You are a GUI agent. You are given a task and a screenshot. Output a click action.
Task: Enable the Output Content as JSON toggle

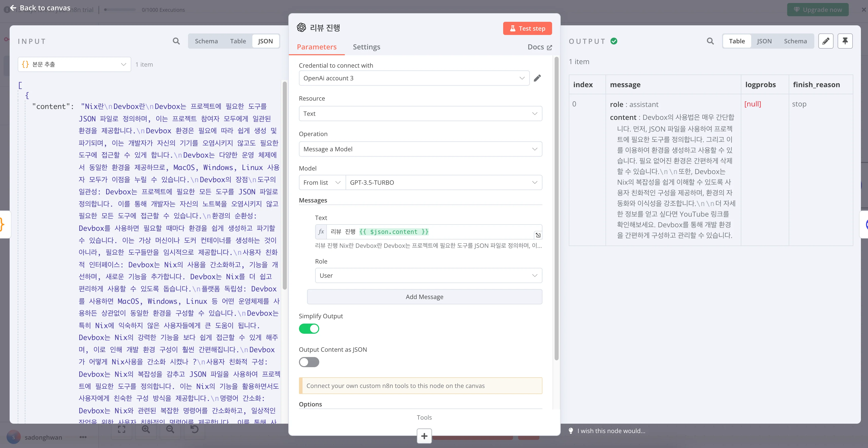coord(309,362)
